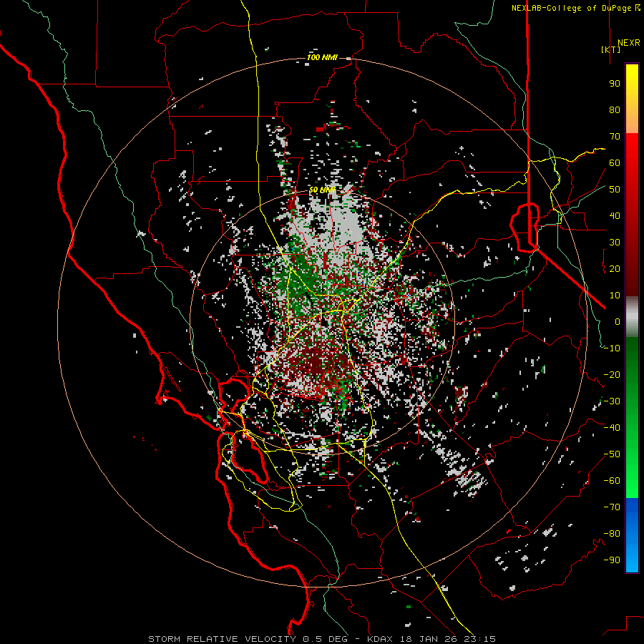Screen dimensions: 644x644
Task: Click the -20 value on velocity scale
Action: click(x=612, y=374)
